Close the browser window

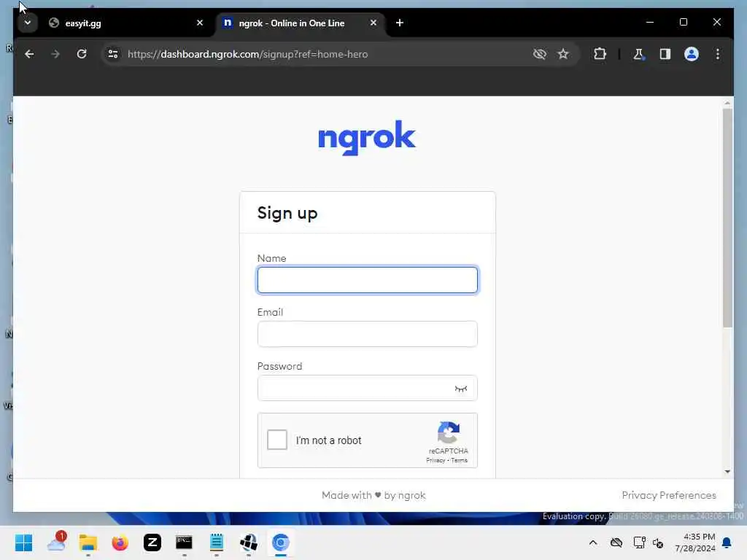pyautogui.click(x=716, y=22)
